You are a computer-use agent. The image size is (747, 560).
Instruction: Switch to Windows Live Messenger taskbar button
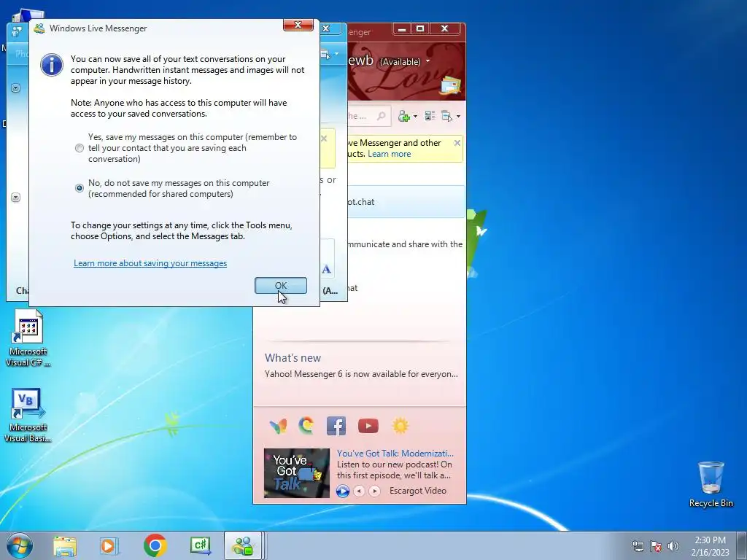pos(243,545)
